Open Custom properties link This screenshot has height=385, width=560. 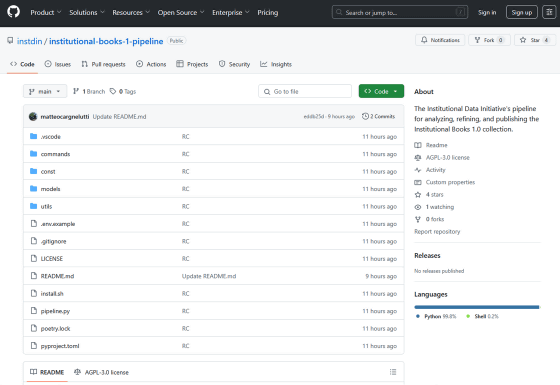[x=445, y=182]
